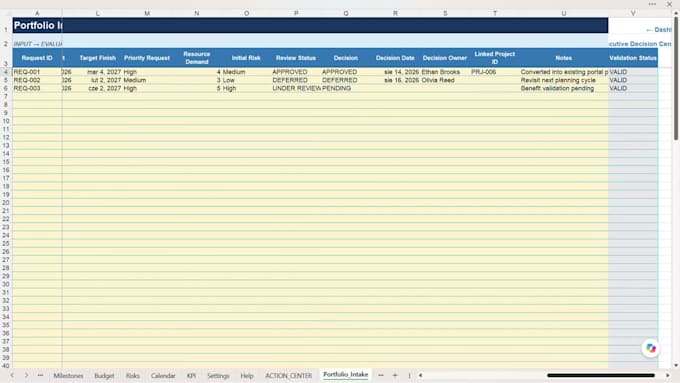Switch to the ACTION_CENTER sheet tab

289,376
